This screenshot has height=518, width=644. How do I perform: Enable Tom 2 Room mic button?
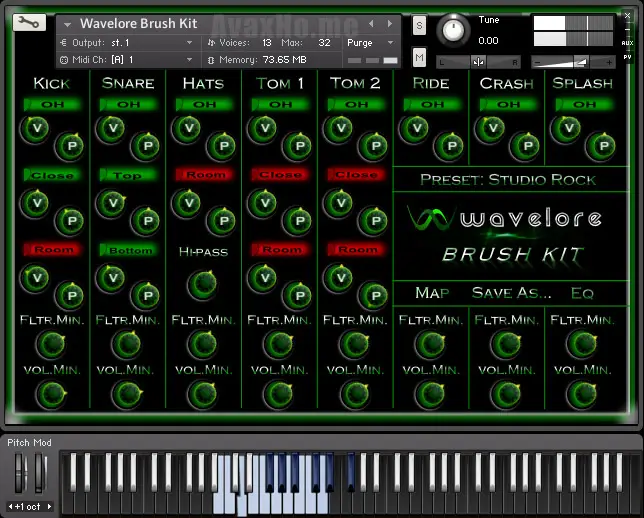[x=356, y=249]
